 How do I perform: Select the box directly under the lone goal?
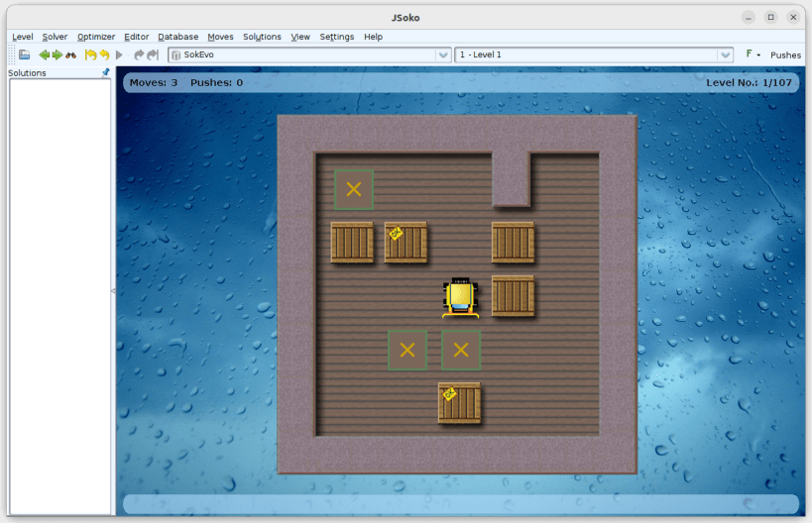click(x=352, y=242)
